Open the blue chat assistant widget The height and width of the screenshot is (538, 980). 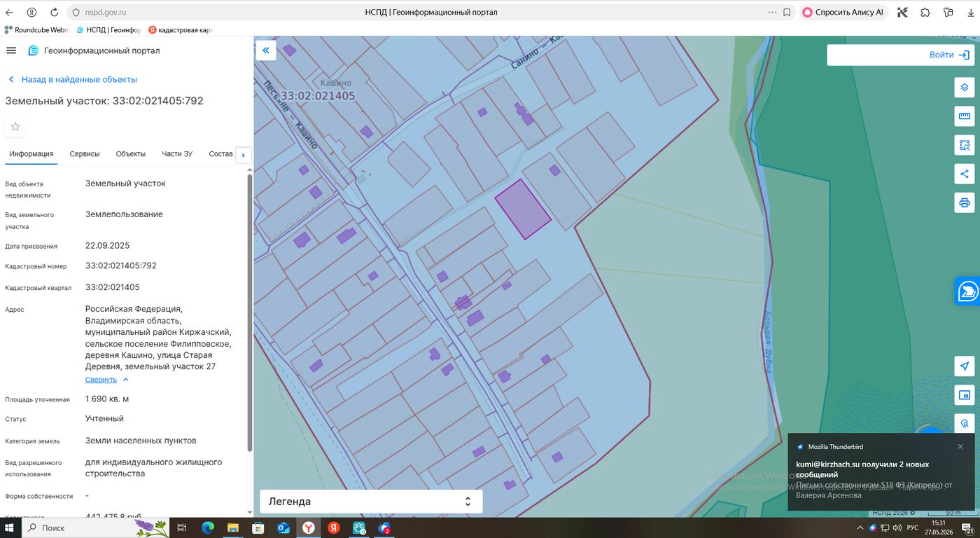[967, 291]
